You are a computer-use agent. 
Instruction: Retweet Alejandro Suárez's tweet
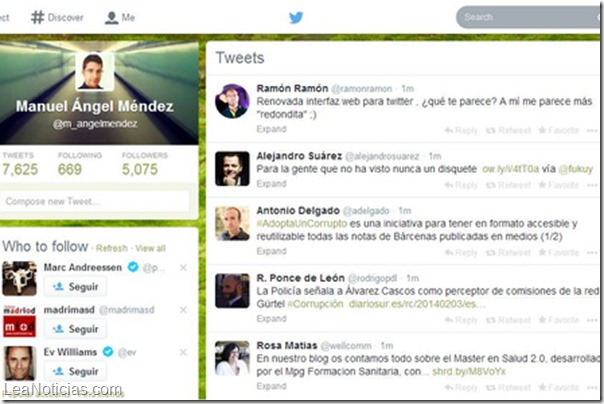click(508, 185)
